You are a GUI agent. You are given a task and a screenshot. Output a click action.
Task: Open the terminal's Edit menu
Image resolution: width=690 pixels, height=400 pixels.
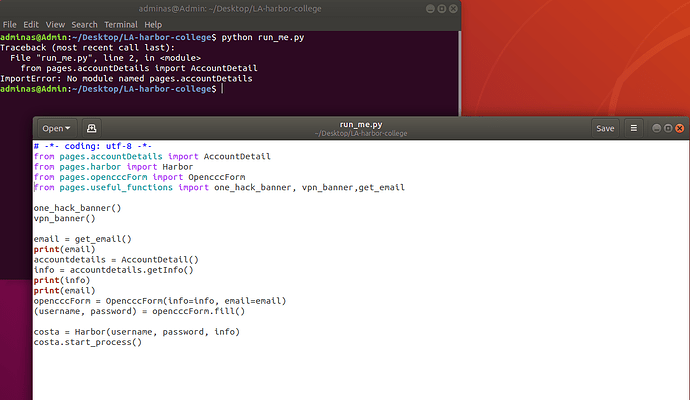click(x=31, y=25)
